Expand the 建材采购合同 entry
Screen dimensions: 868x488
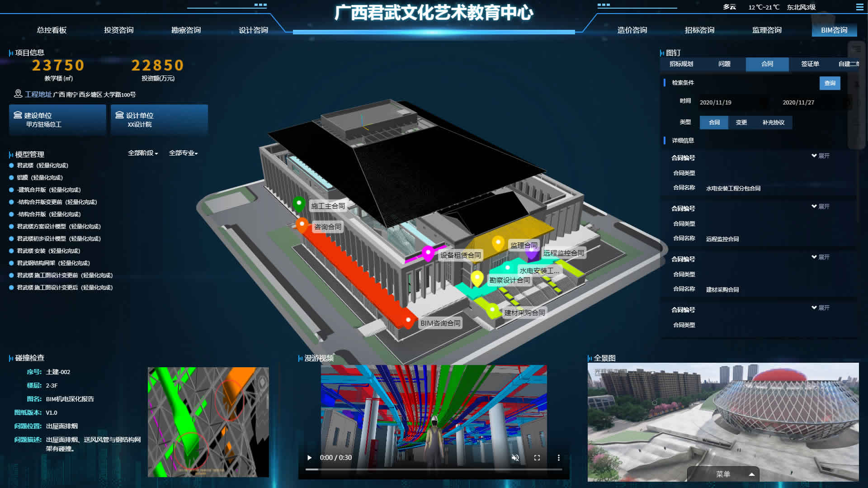pyautogui.click(x=821, y=257)
